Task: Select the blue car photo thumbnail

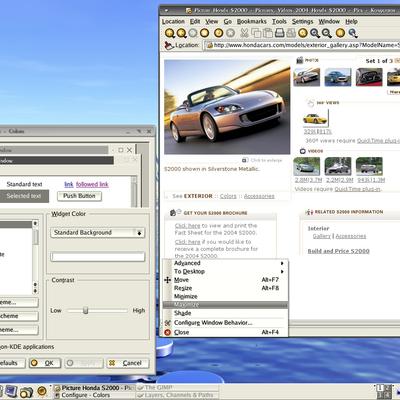Action: tap(338, 77)
